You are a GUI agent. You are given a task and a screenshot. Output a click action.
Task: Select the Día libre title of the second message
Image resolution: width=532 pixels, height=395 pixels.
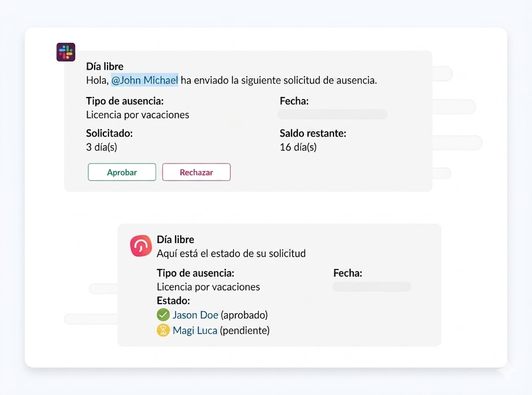point(175,239)
